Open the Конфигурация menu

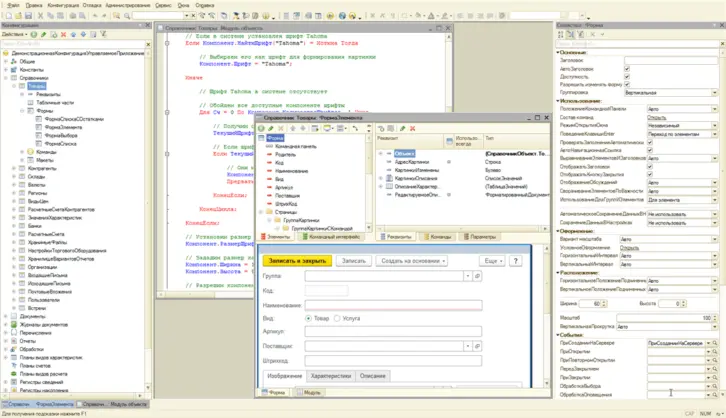(x=61, y=5)
